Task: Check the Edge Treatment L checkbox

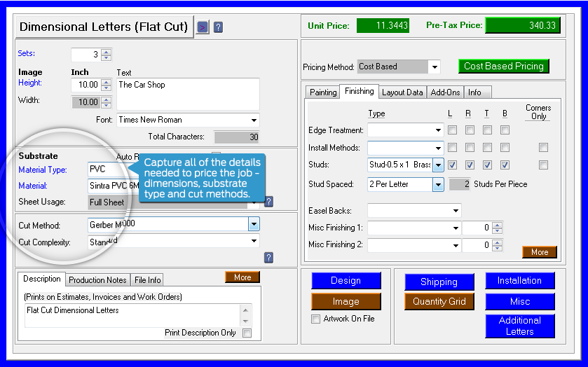Action: tap(452, 130)
